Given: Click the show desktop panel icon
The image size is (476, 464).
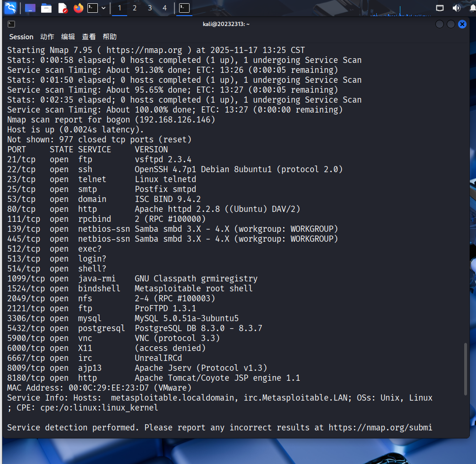Looking at the screenshot, I should (30, 8).
